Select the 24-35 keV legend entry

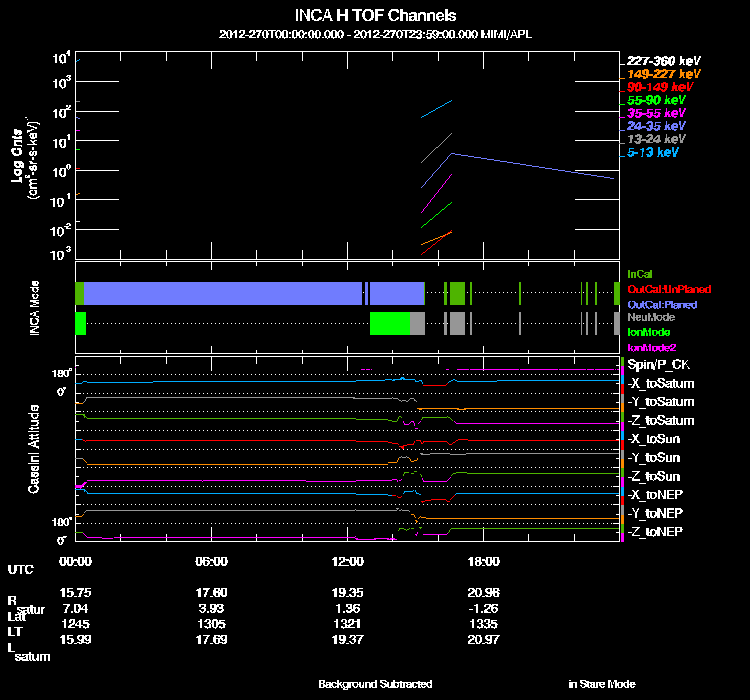(656, 126)
